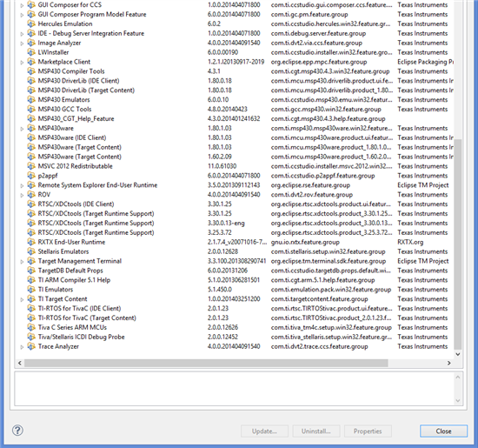Click the MSP430_CGT_Help_Feature icon

pos(31,118)
